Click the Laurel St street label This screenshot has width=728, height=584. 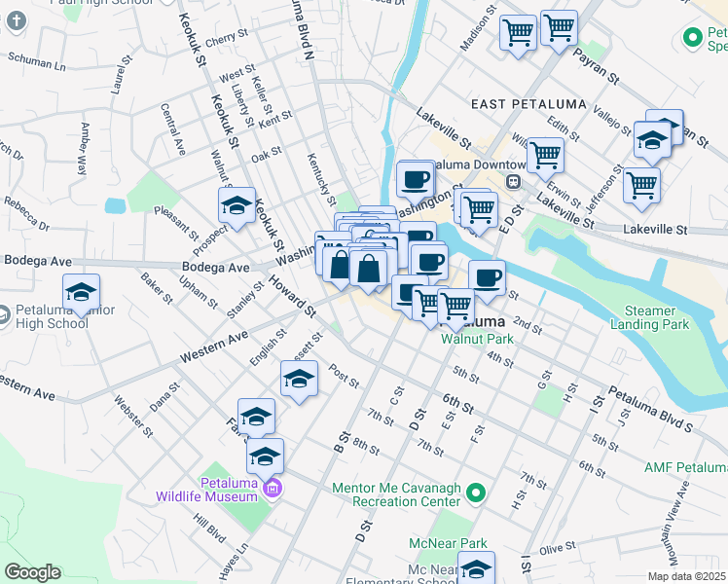pos(122,75)
